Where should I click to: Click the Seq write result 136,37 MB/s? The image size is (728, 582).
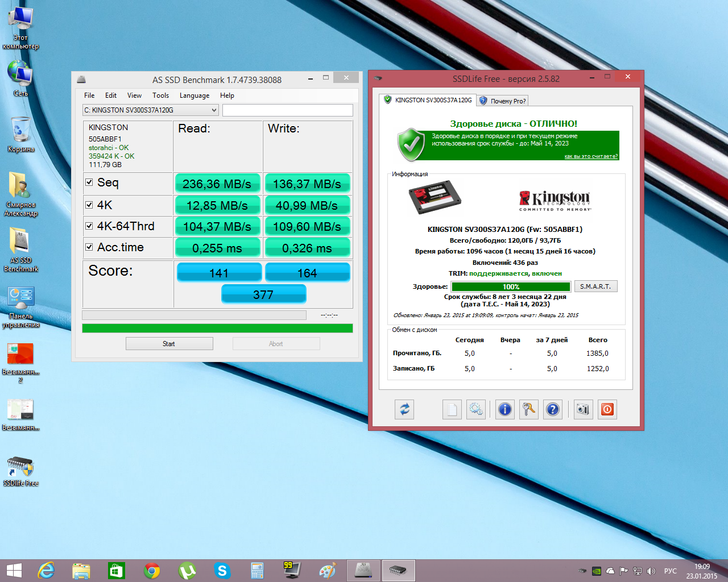coord(307,184)
